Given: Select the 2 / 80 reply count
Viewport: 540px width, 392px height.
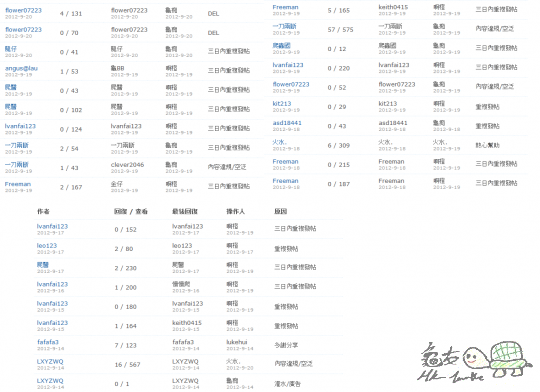Looking at the screenshot, I should point(124,249).
